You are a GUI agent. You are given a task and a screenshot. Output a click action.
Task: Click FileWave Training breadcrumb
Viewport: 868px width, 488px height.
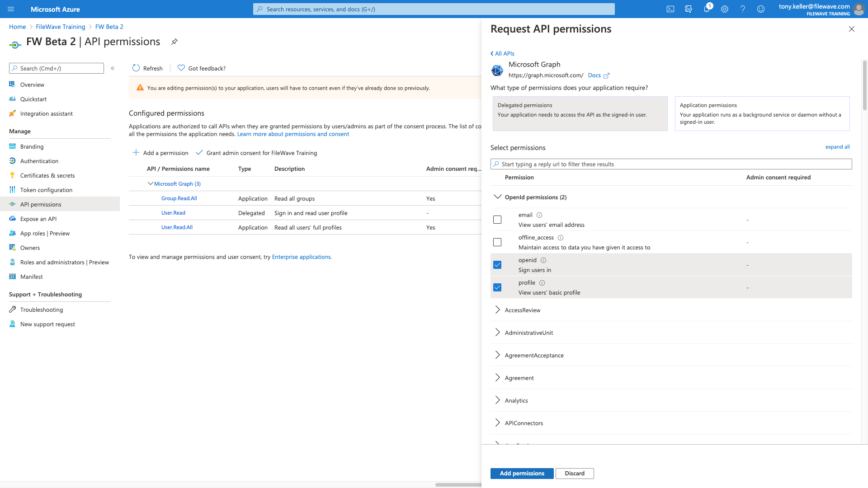pos(61,27)
